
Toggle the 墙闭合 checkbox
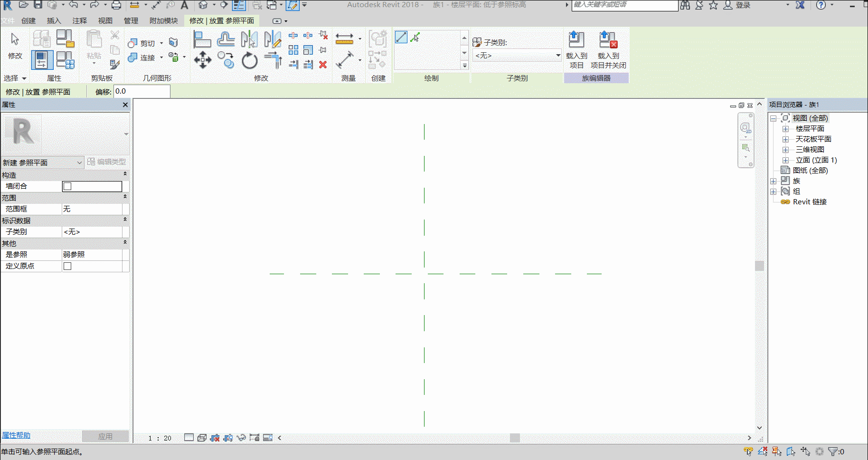coord(67,186)
